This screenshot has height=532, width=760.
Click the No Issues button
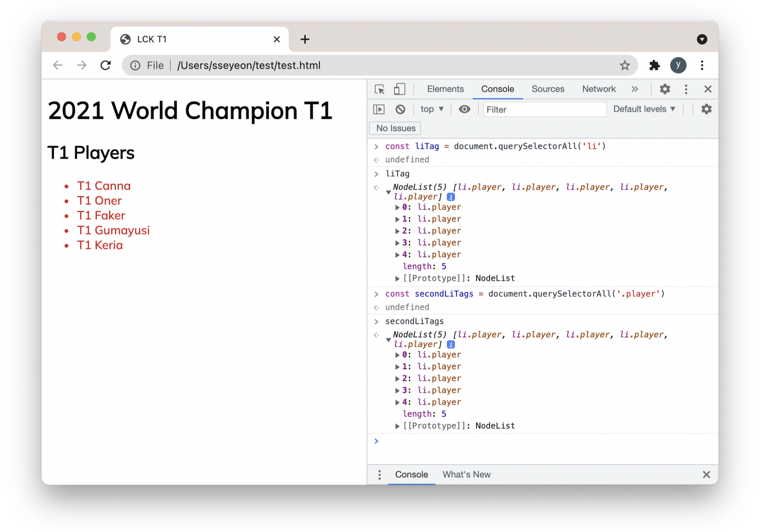(395, 128)
